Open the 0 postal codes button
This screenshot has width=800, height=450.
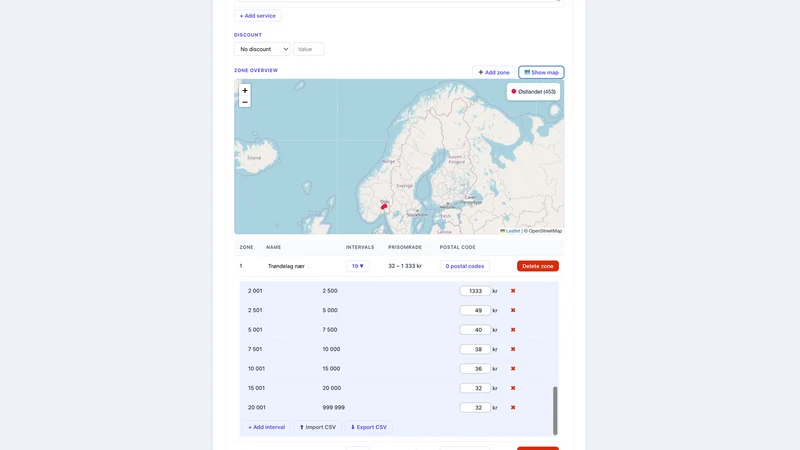click(x=465, y=266)
